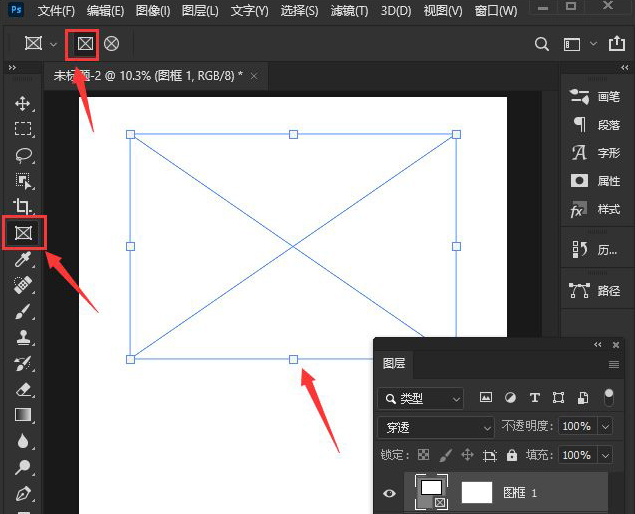Select the Brush tool

click(23, 311)
